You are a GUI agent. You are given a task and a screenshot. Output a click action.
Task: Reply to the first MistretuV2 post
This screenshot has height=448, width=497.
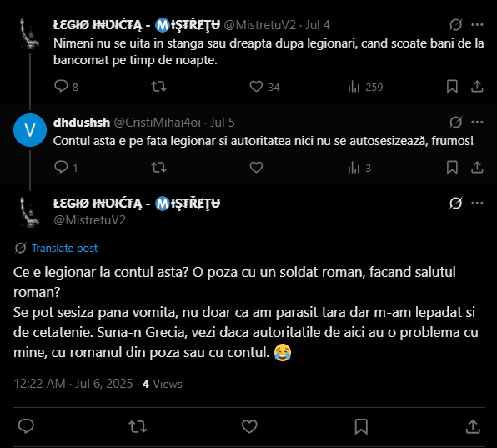tap(61, 86)
